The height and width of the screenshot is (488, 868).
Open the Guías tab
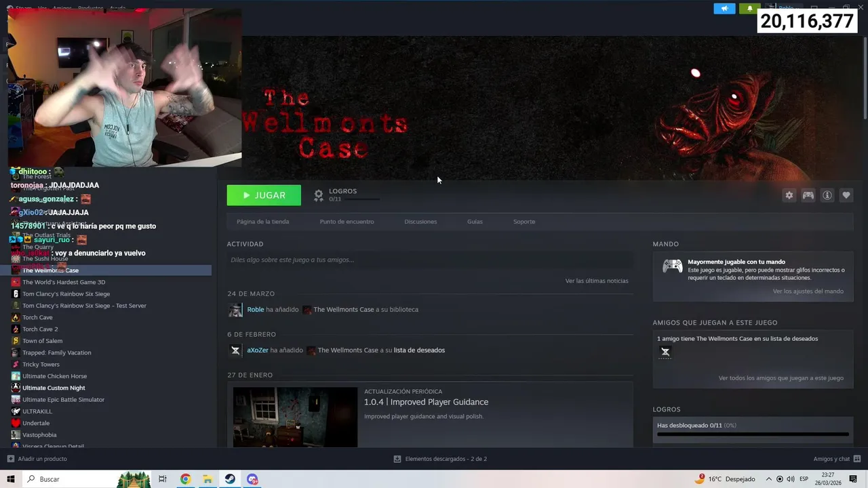tap(475, 222)
